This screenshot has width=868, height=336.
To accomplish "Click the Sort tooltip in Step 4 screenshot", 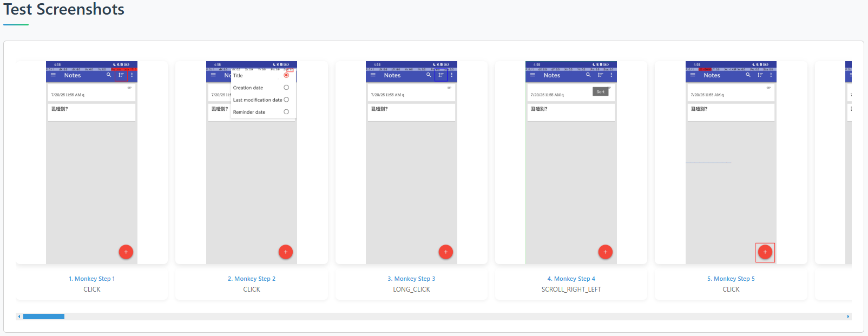I will [600, 92].
